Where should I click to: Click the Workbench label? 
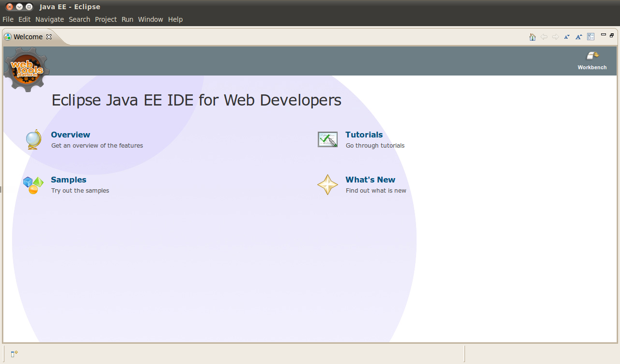tap(592, 67)
